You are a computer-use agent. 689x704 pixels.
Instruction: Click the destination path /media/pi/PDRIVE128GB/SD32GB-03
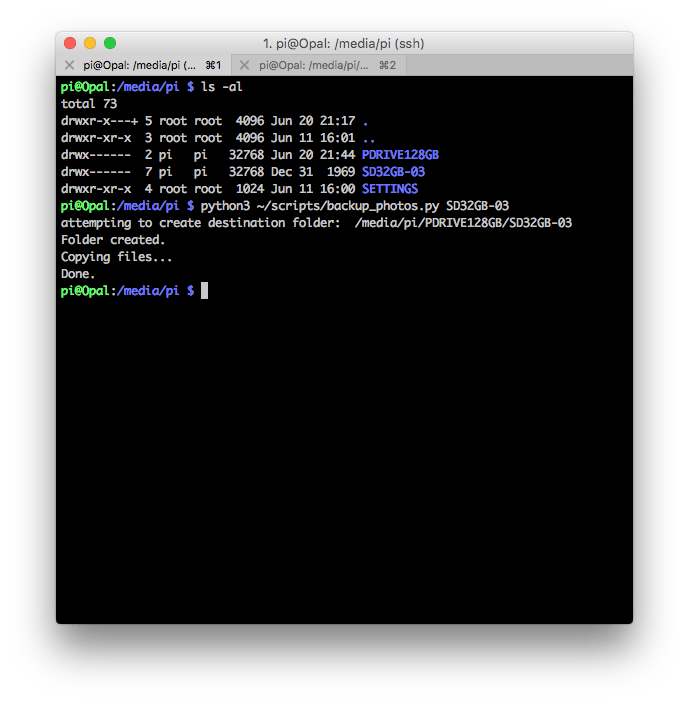[463, 223]
